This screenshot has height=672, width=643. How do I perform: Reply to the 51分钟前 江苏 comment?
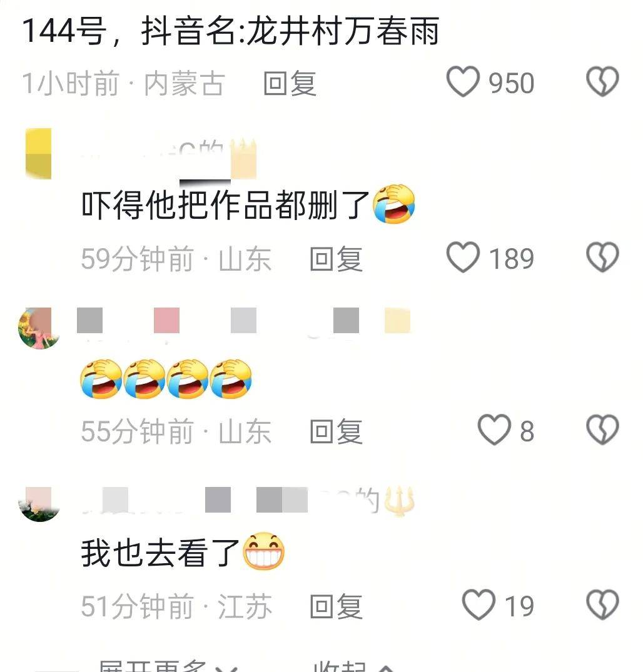(x=337, y=606)
